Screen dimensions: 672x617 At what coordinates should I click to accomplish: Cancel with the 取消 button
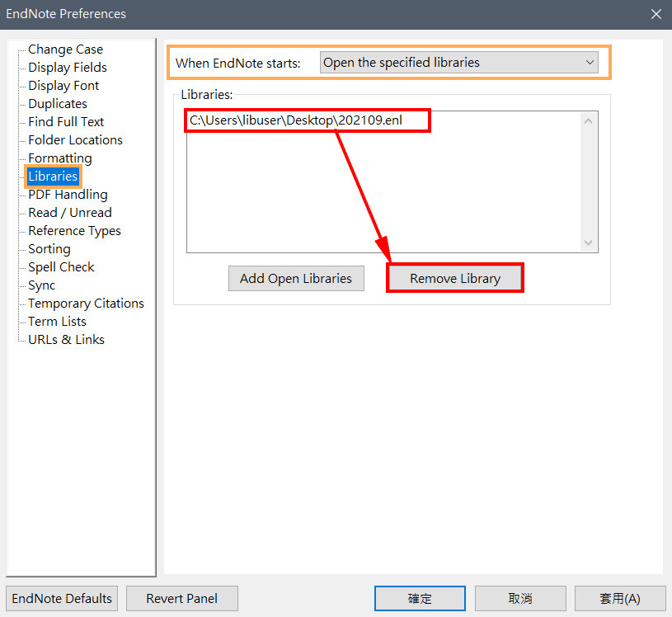(520, 598)
